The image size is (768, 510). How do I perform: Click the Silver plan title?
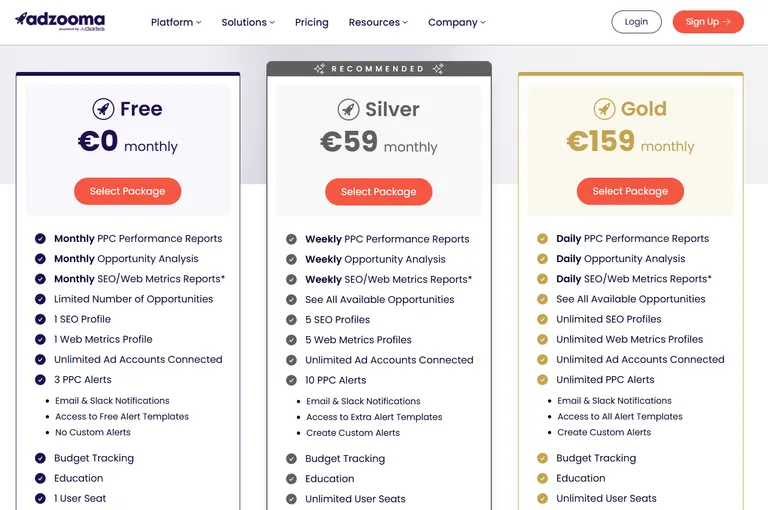point(392,109)
